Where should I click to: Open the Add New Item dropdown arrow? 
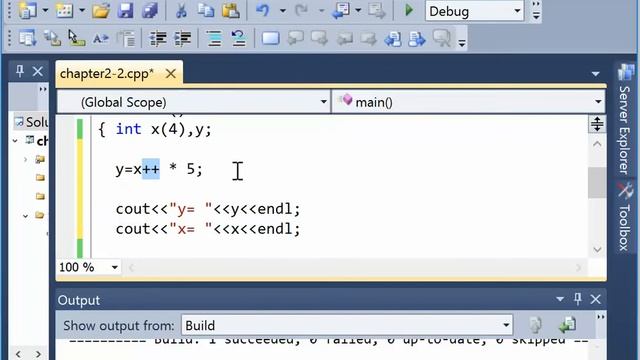[82, 11]
